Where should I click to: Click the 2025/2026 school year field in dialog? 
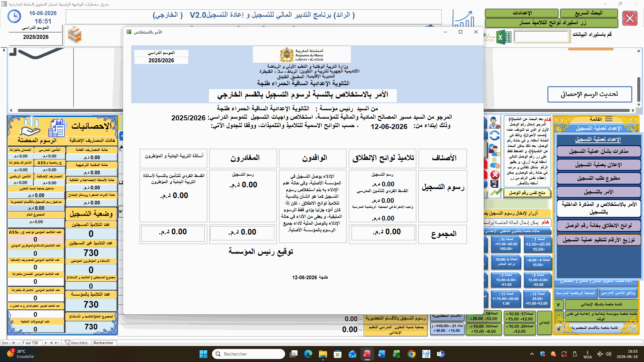[161, 60]
